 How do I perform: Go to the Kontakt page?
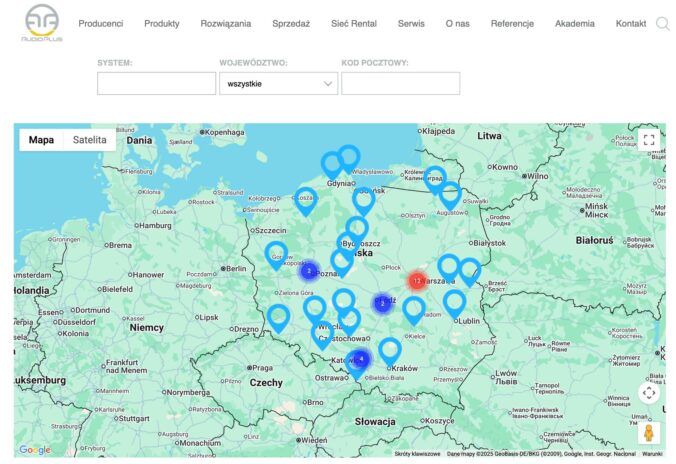tap(630, 23)
